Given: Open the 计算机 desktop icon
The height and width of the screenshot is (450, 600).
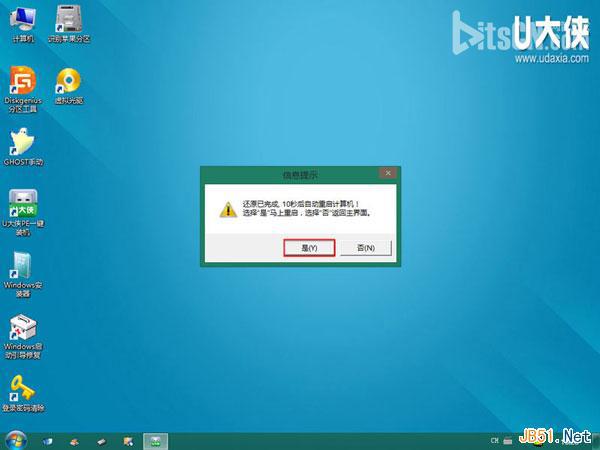Looking at the screenshot, I should click(23, 24).
